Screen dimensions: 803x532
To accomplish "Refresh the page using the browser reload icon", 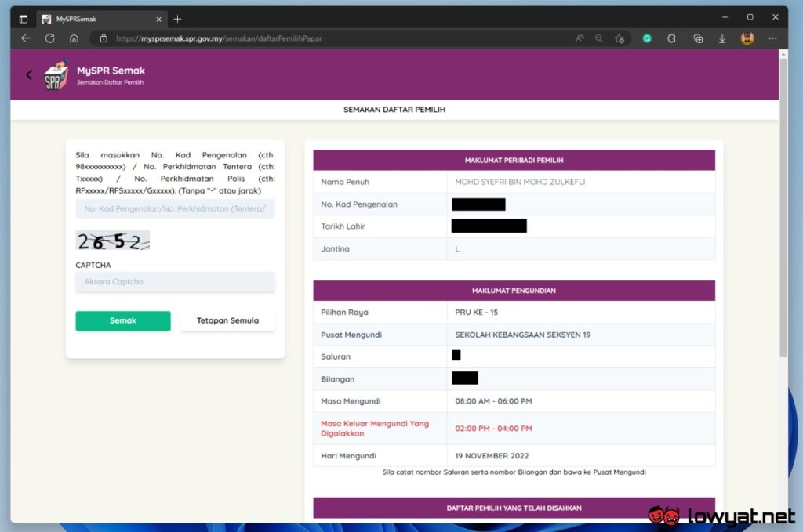I will [50, 38].
